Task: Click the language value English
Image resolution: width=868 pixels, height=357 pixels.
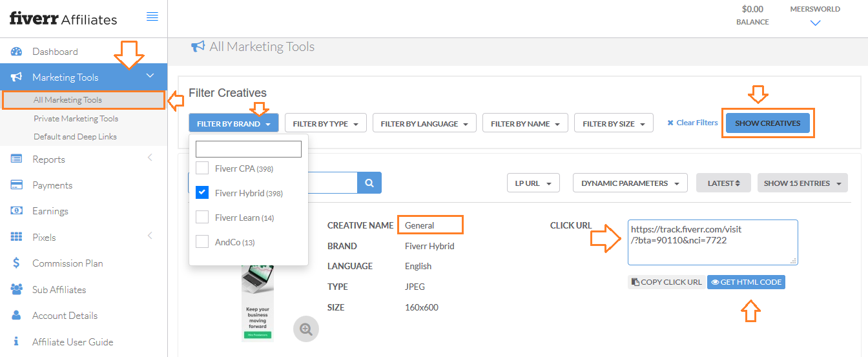Action: point(418,266)
